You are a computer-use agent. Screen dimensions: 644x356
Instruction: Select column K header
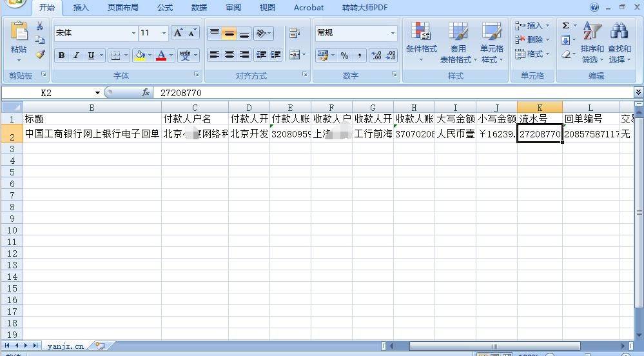pos(540,108)
